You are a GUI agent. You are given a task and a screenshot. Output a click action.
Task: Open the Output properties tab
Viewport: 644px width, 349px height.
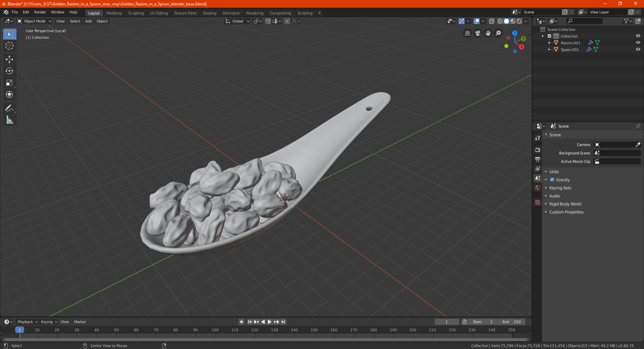tap(538, 159)
